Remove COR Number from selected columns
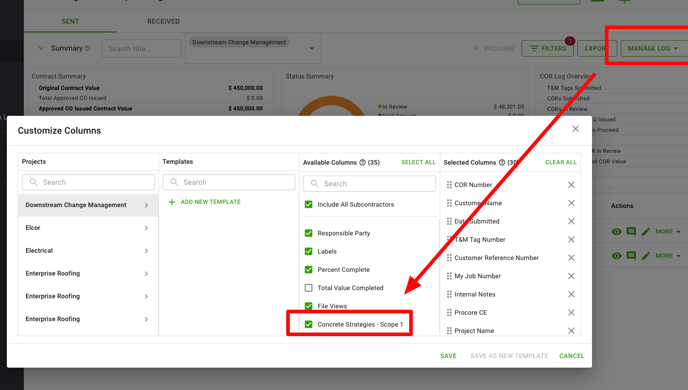 (571, 185)
